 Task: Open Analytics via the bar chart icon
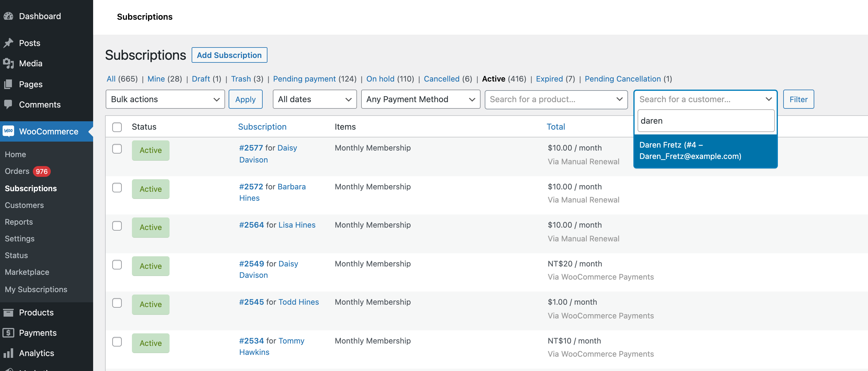point(10,353)
